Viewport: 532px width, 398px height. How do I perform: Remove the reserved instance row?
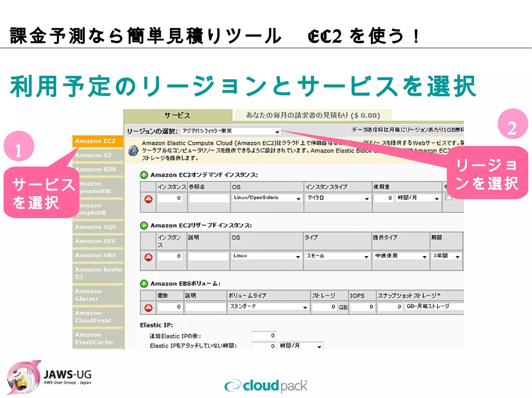tap(148, 257)
